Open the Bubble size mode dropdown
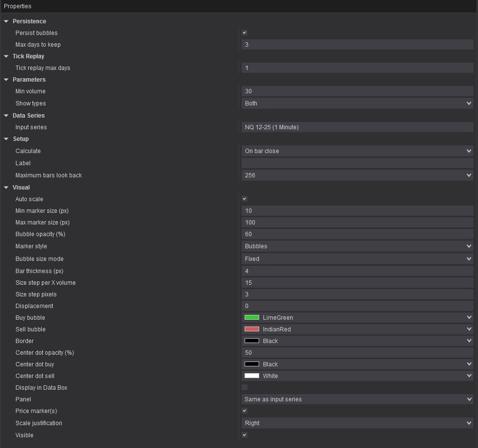This screenshot has width=478, height=448. pos(469,258)
